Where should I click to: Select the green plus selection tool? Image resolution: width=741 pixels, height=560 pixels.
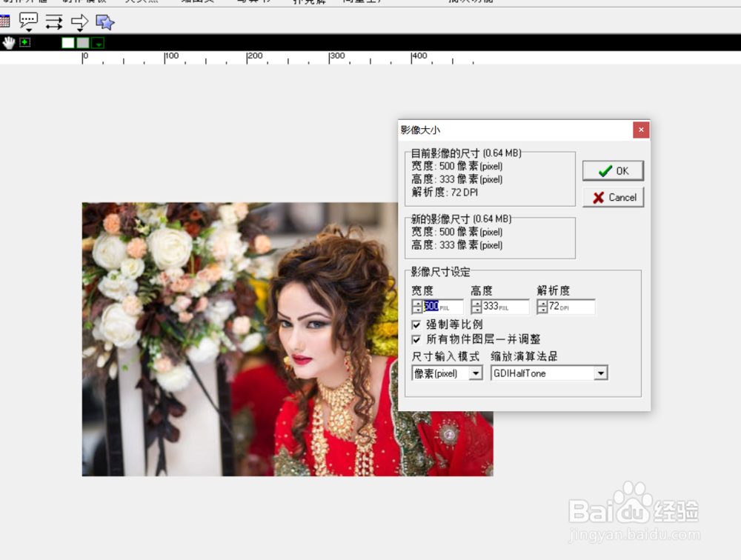click(25, 42)
